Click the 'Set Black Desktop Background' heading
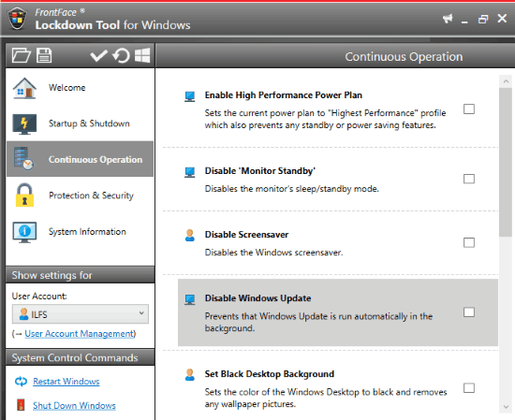This screenshot has height=420, width=515. [270, 374]
